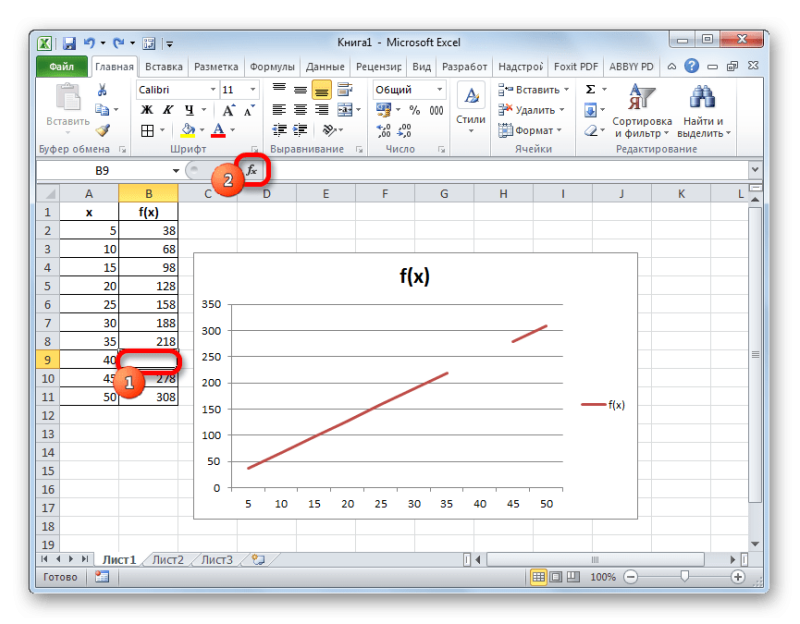
Task: Open the Fill down options
Action: tap(594, 110)
